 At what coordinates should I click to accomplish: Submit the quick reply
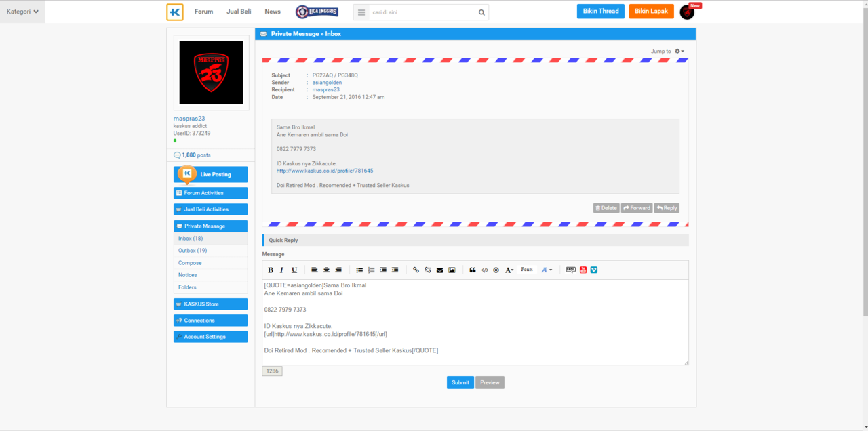click(460, 382)
